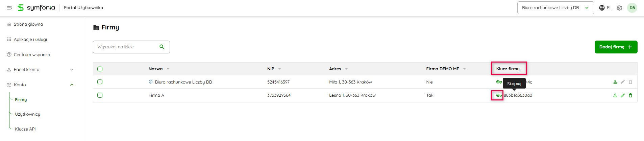644x141 pixels.
Task: Click the search magnifier icon
Action: 162,47
